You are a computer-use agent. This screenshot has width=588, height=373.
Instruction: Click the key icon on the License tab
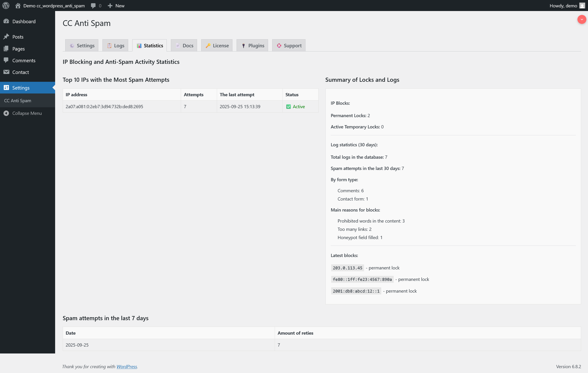[x=208, y=45]
